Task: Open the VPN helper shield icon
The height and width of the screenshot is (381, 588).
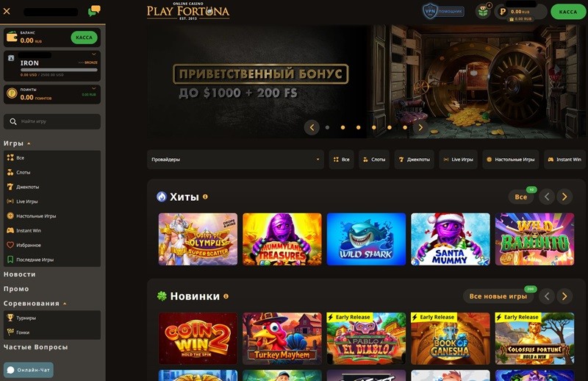Action: (x=430, y=11)
